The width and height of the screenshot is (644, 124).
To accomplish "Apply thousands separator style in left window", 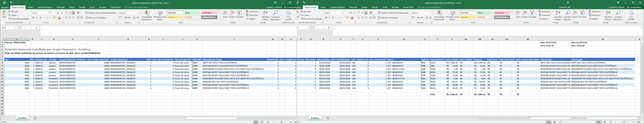I will tap(129, 18).
